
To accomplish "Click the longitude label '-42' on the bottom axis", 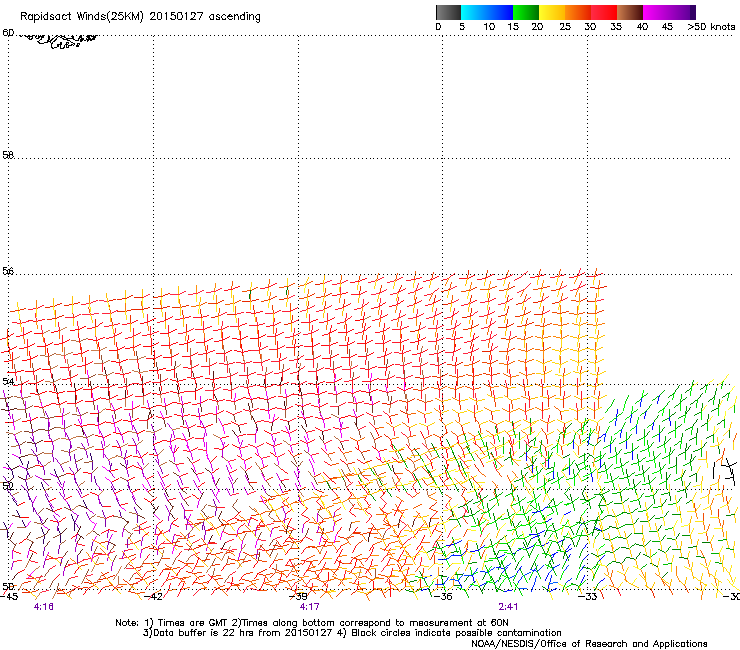I will 153,596.
